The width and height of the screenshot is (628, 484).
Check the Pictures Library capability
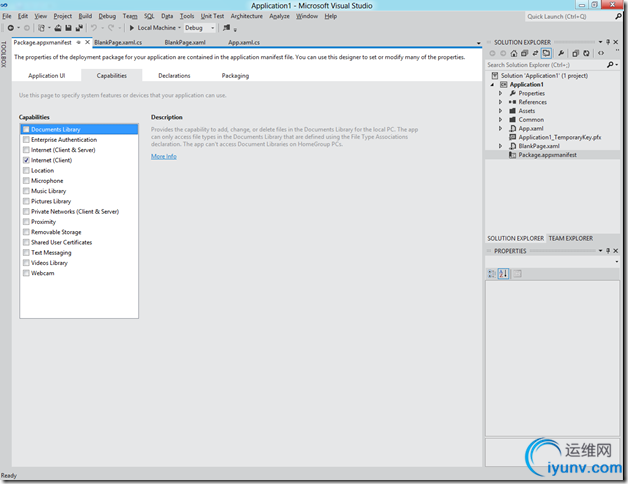click(x=26, y=201)
